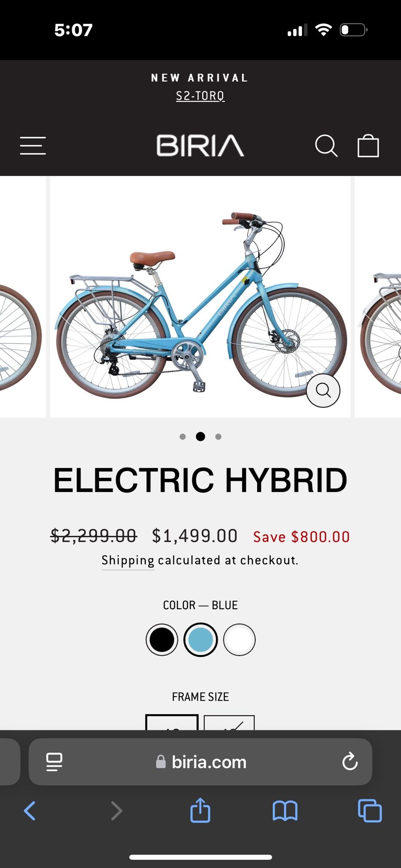Tap the website settings reader icon
Image resolution: width=401 pixels, height=868 pixels.
coord(54,762)
